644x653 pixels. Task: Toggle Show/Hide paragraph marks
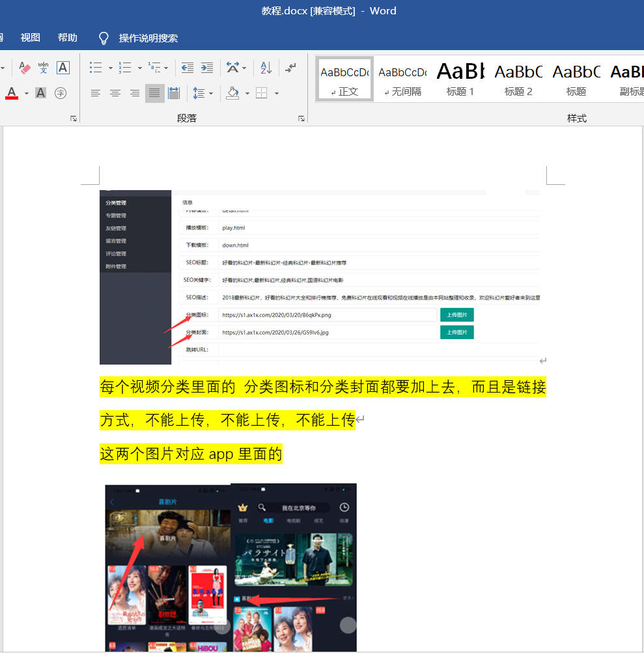click(290, 68)
